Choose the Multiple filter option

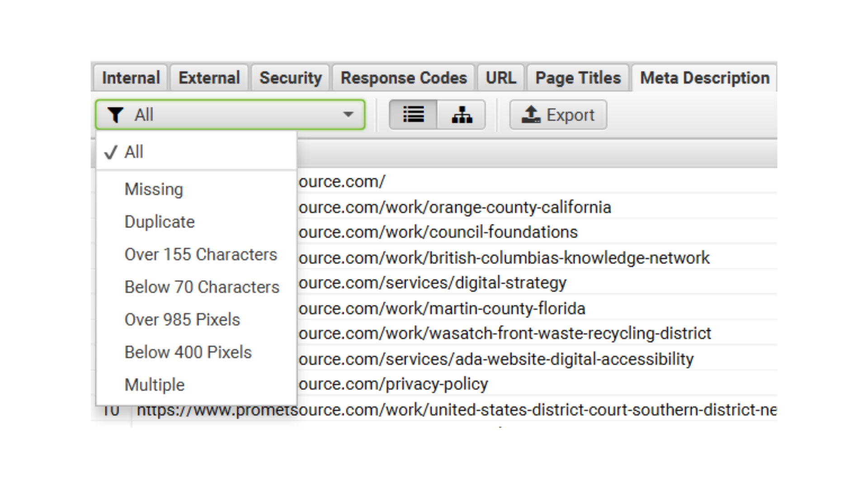pos(196,385)
